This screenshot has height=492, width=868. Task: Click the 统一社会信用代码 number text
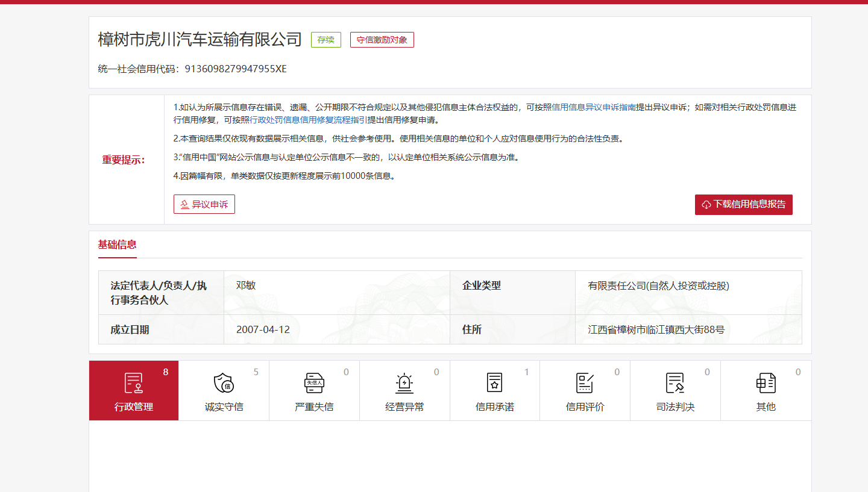tap(236, 69)
